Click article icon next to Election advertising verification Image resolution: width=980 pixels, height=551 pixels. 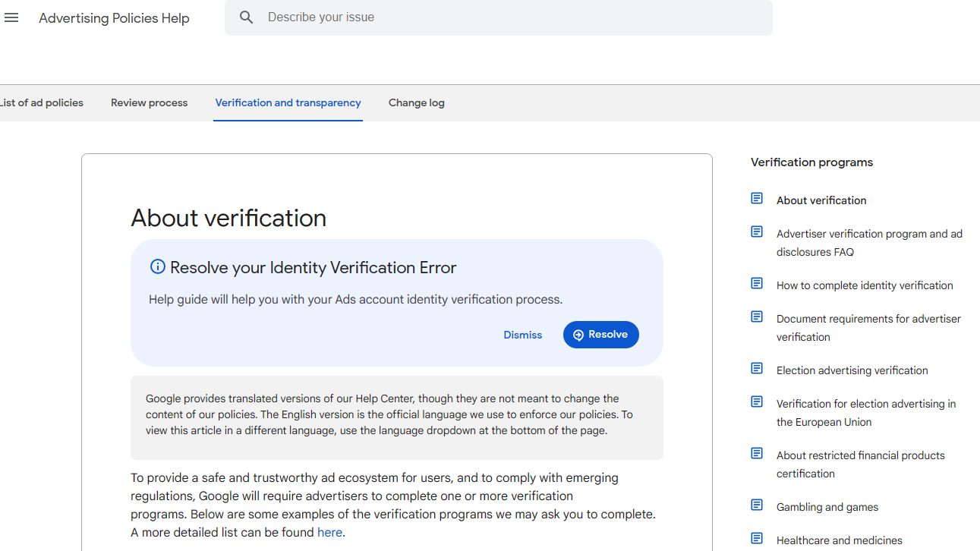pos(757,369)
